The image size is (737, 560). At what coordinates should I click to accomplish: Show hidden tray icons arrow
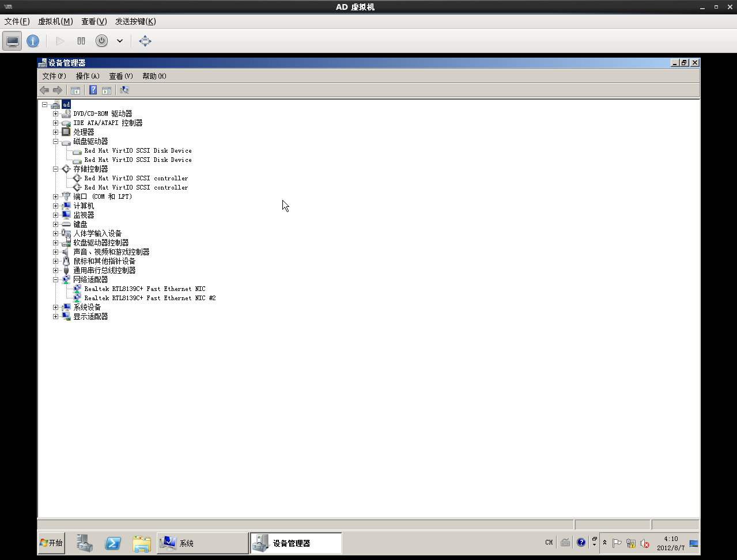click(604, 543)
